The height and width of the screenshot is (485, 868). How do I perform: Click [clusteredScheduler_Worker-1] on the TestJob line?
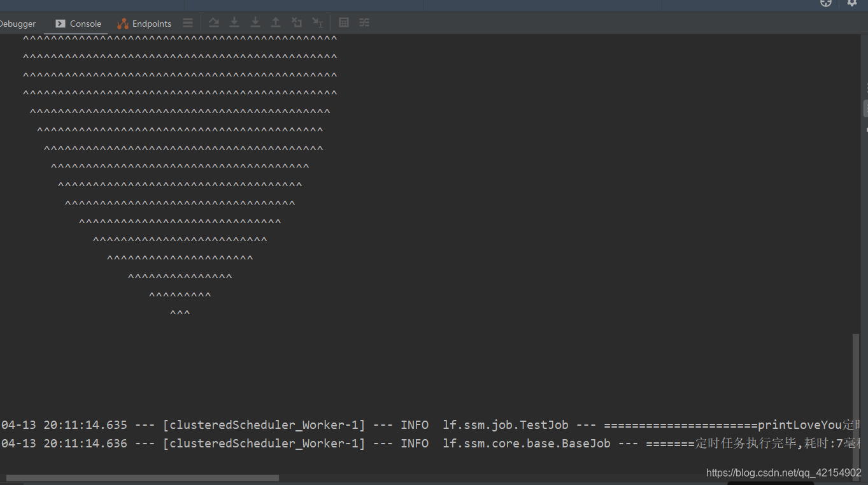click(x=264, y=425)
